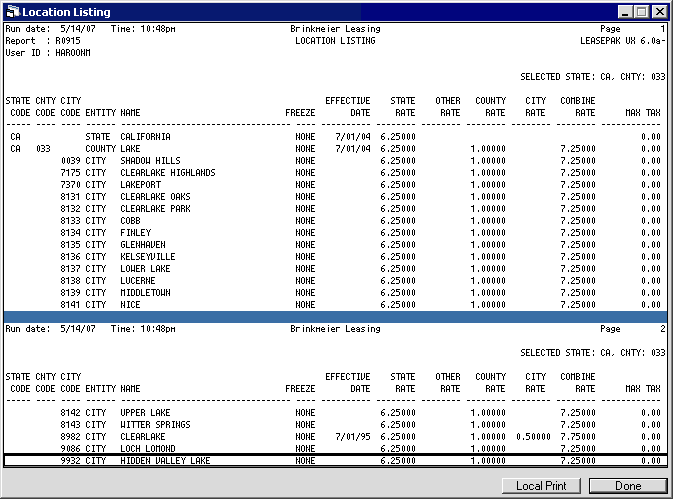
Task: Click the Local Print button
Action: click(541, 486)
